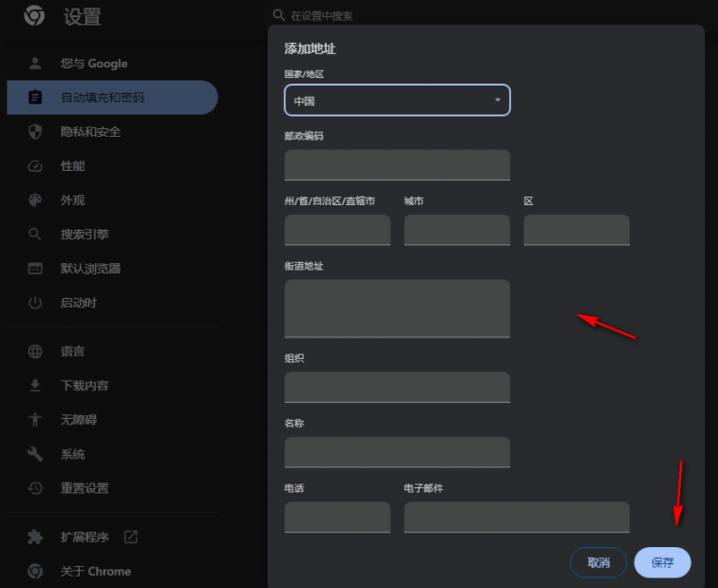Open 关于 Chrome page
Image resolution: width=718 pixels, height=588 pixels.
point(112,571)
